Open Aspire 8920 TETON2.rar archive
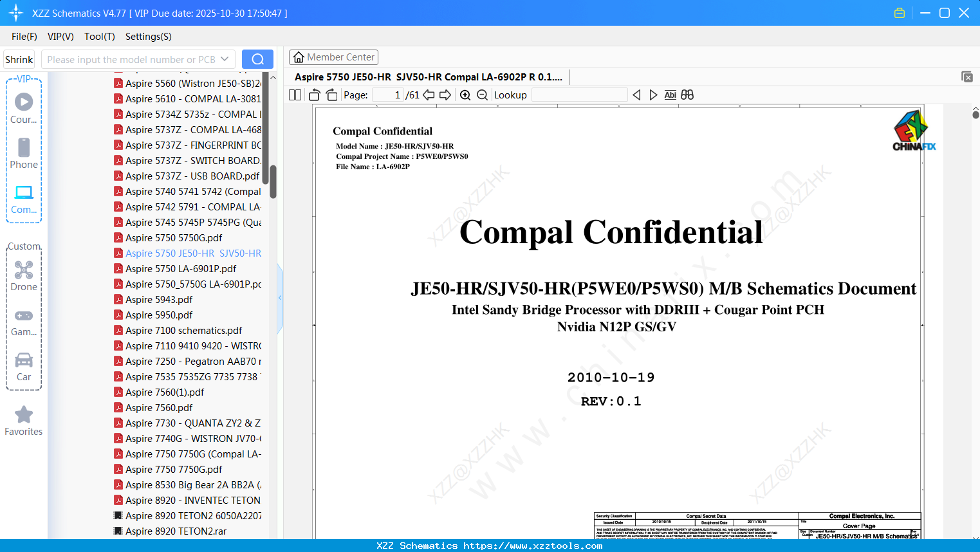This screenshot has height=552, width=980. (171, 531)
